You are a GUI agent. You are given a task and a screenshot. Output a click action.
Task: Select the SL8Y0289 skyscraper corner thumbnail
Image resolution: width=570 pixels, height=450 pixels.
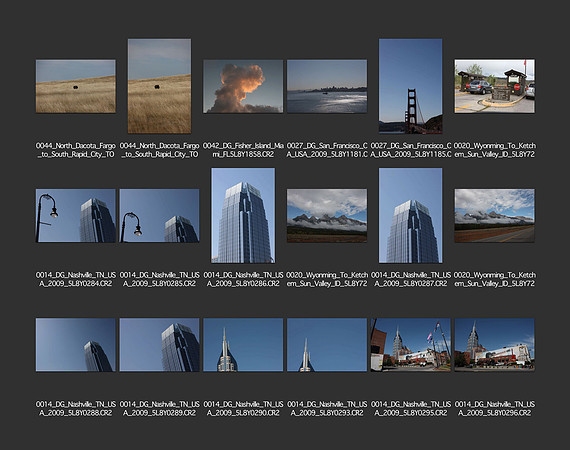coord(159,345)
